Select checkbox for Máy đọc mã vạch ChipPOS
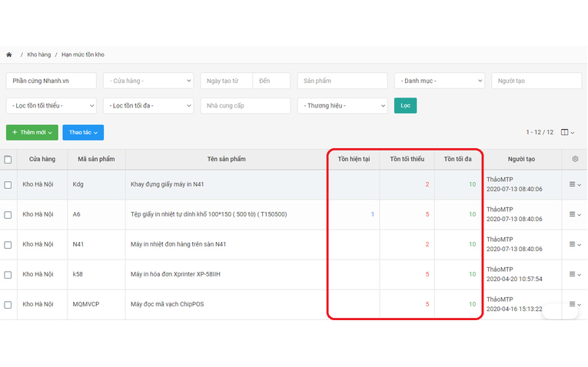The image size is (588, 367). [8, 305]
